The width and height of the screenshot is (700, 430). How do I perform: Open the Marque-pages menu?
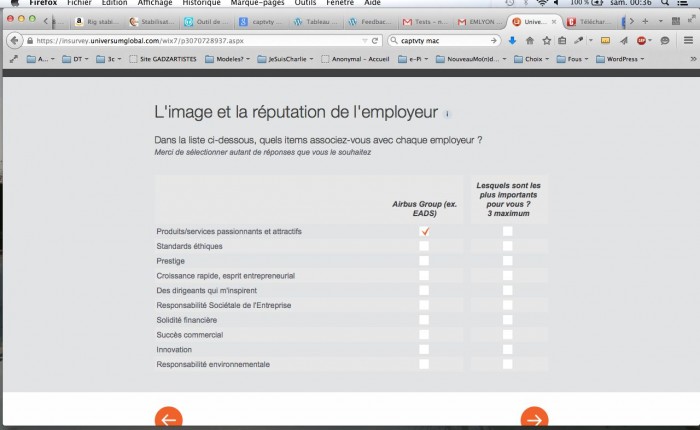coord(257,3)
